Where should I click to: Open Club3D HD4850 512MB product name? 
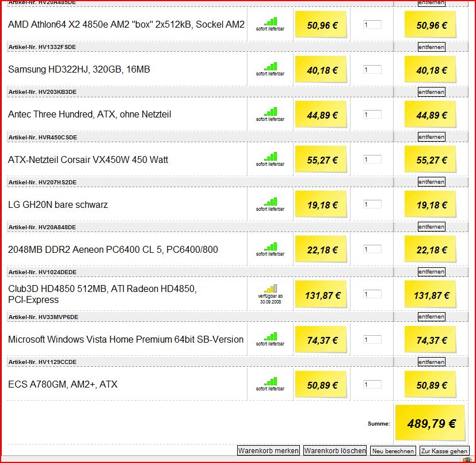pos(102,294)
